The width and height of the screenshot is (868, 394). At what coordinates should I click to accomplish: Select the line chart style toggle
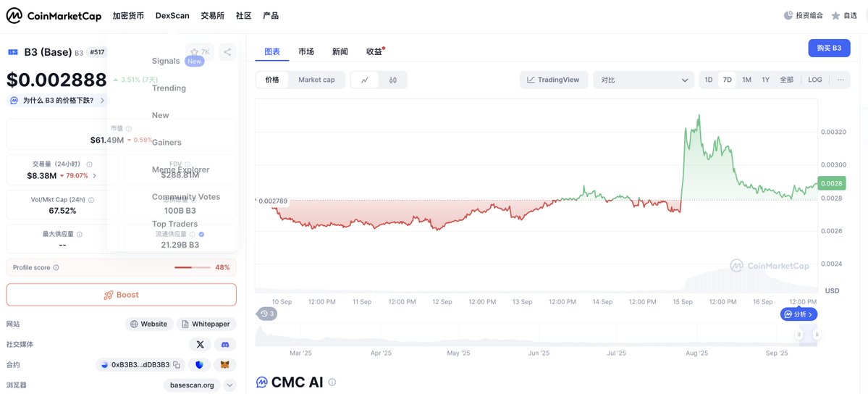coord(365,80)
